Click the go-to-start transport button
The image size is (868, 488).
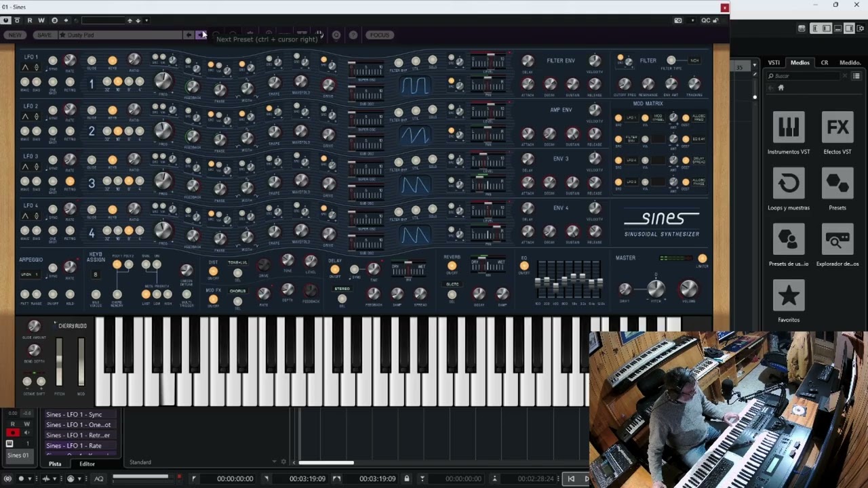pos(571,479)
